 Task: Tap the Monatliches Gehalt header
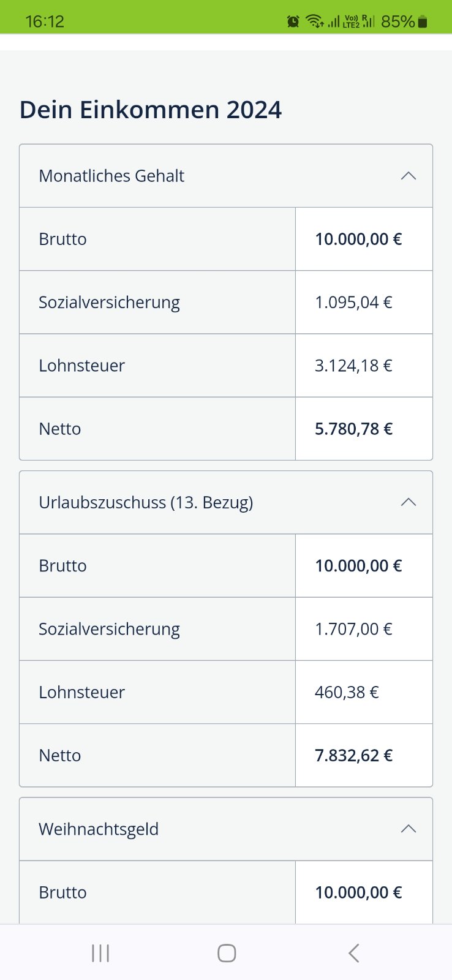111,176
